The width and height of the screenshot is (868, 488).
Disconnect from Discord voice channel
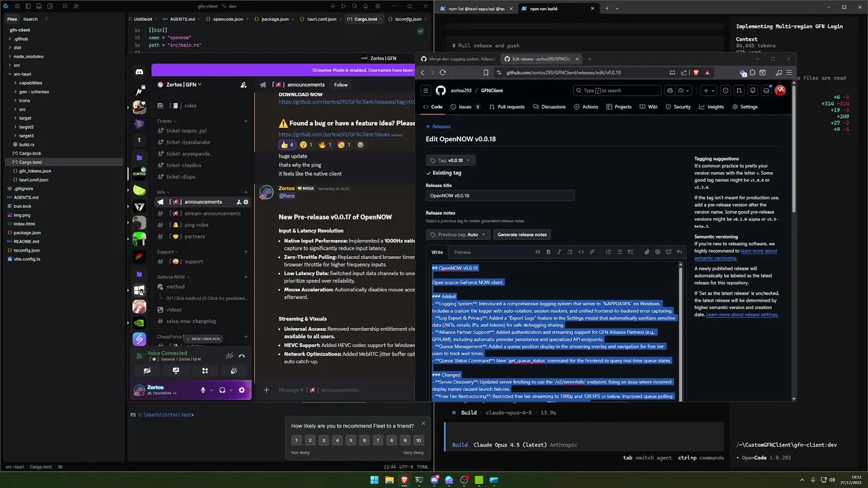click(x=242, y=356)
